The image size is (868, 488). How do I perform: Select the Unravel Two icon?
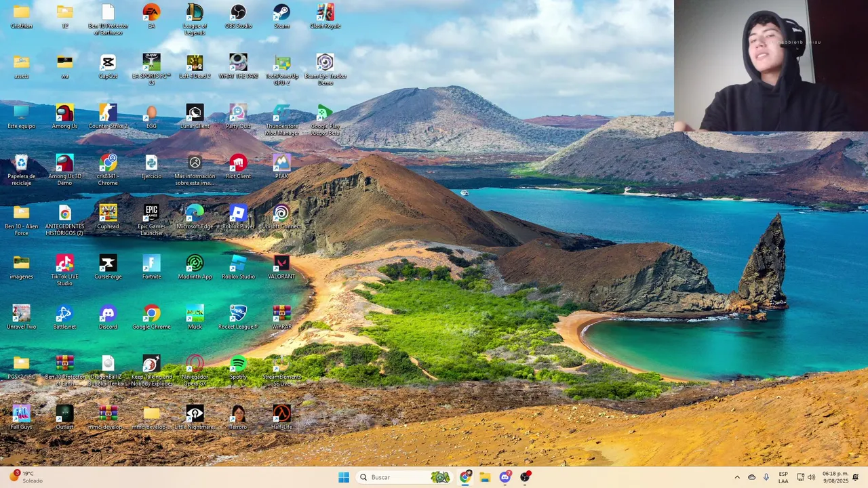[x=21, y=317]
